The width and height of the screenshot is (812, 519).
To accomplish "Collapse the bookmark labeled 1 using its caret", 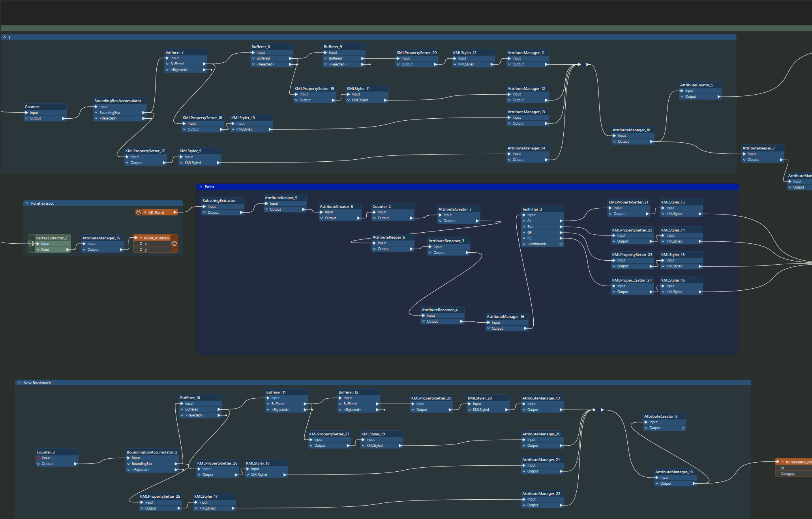I will pos(4,37).
